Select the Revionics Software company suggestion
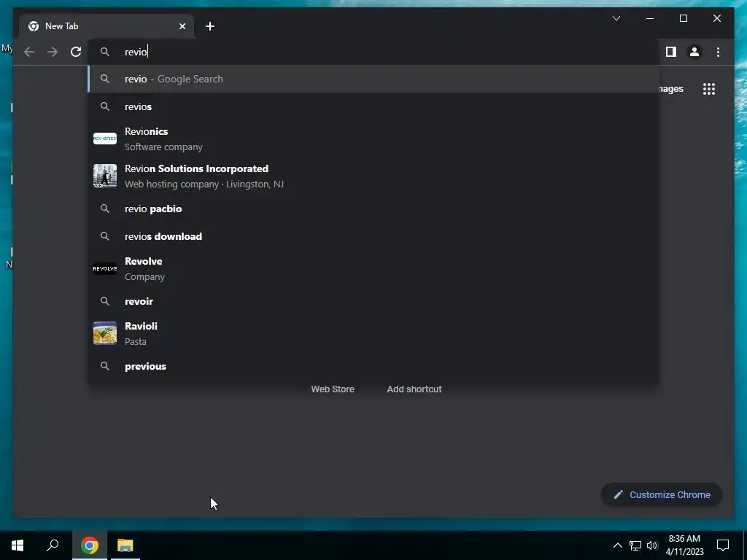The height and width of the screenshot is (560, 747). (x=374, y=139)
